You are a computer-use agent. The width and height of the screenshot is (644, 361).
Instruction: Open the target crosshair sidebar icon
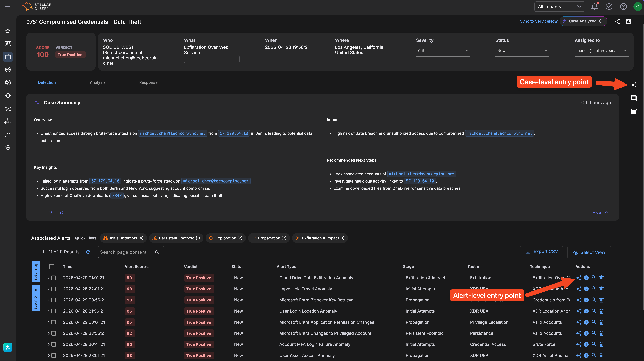point(8,95)
